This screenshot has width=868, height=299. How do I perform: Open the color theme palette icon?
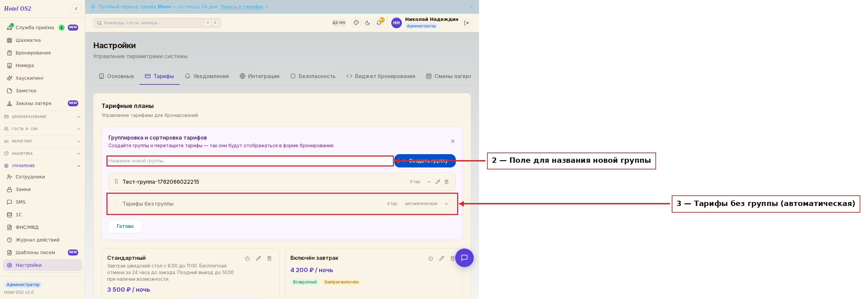click(x=356, y=23)
